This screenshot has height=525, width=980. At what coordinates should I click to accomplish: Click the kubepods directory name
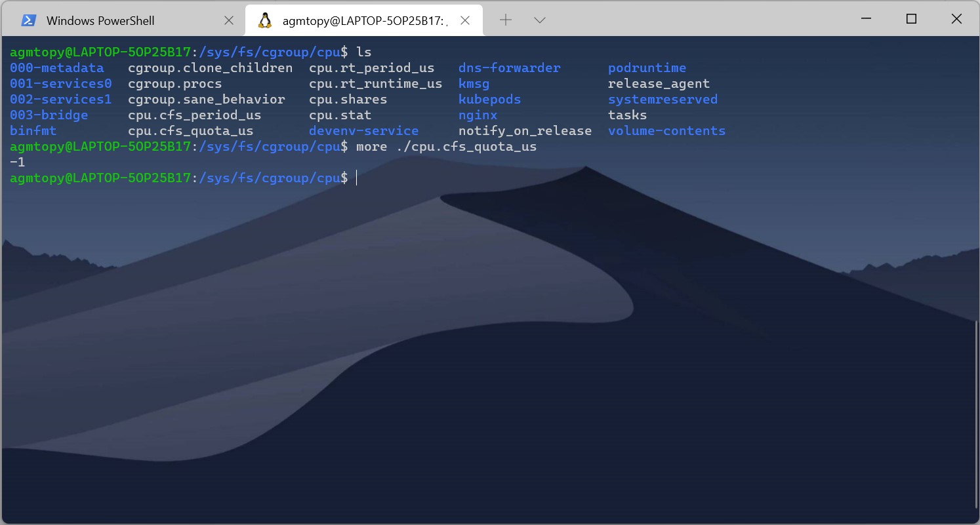[x=490, y=99]
